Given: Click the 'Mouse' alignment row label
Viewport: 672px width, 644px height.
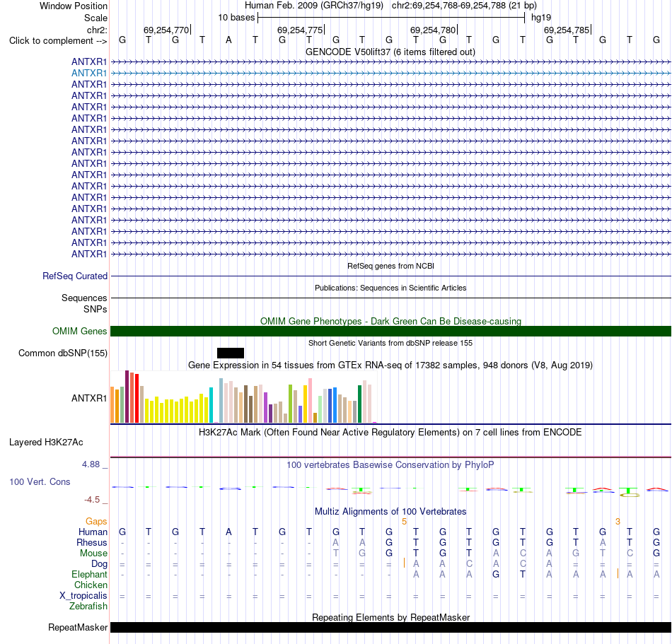Looking at the screenshot, I should point(93,554).
